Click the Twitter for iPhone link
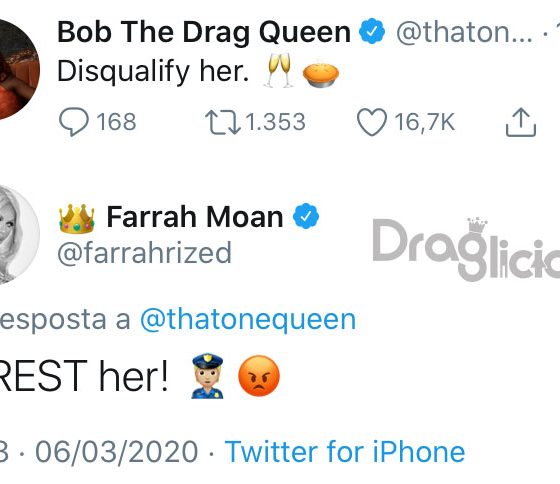Screen dimensions: 560x484 pos(345,451)
